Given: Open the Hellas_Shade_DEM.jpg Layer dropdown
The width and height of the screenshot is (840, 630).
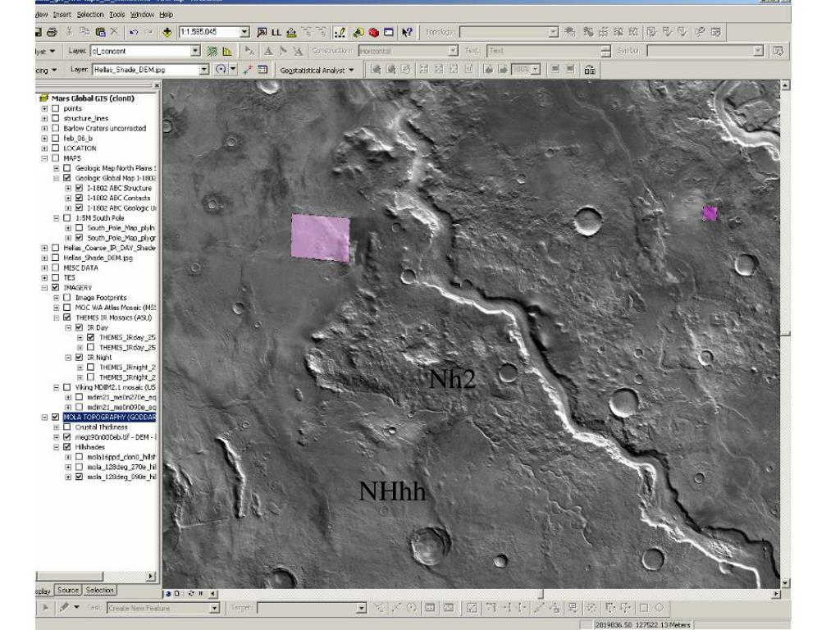Looking at the screenshot, I should click(204, 70).
